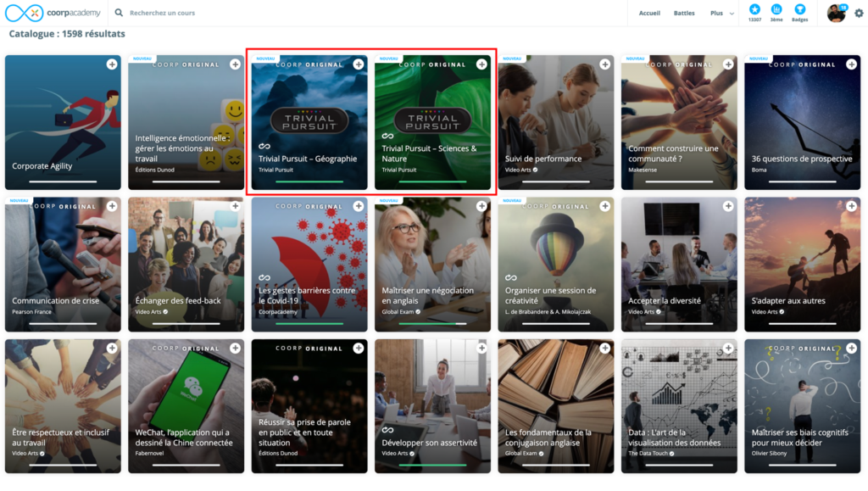Open the settings gear icon

(x=859, y=14)
